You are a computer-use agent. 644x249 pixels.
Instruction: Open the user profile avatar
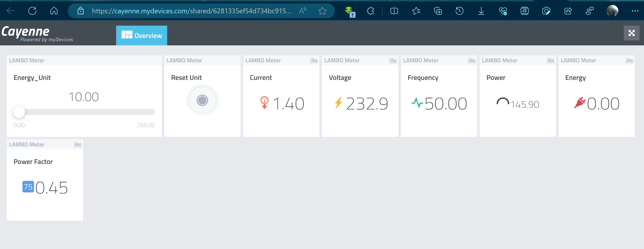coord(612,11)
